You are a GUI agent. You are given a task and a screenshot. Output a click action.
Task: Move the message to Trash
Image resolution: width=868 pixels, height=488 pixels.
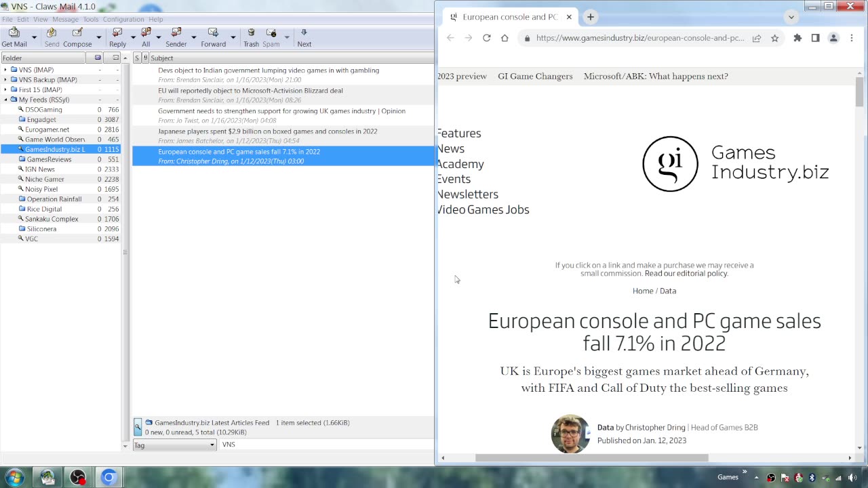point(251,37)
